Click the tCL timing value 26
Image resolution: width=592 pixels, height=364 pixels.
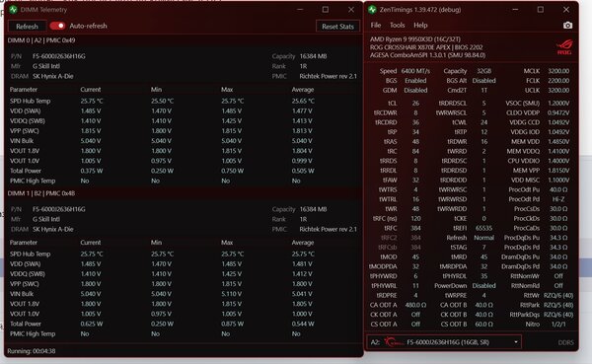click(x=415, y=104)
